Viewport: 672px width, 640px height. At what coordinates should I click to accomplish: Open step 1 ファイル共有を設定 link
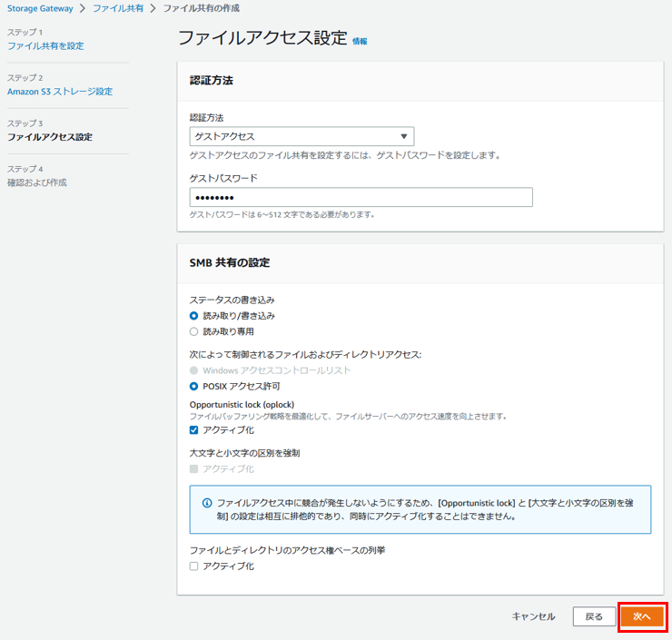[x=45, y=45]
